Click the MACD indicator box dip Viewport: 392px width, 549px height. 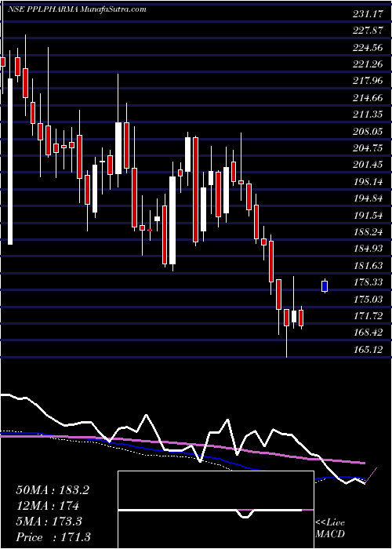point(245,514)
